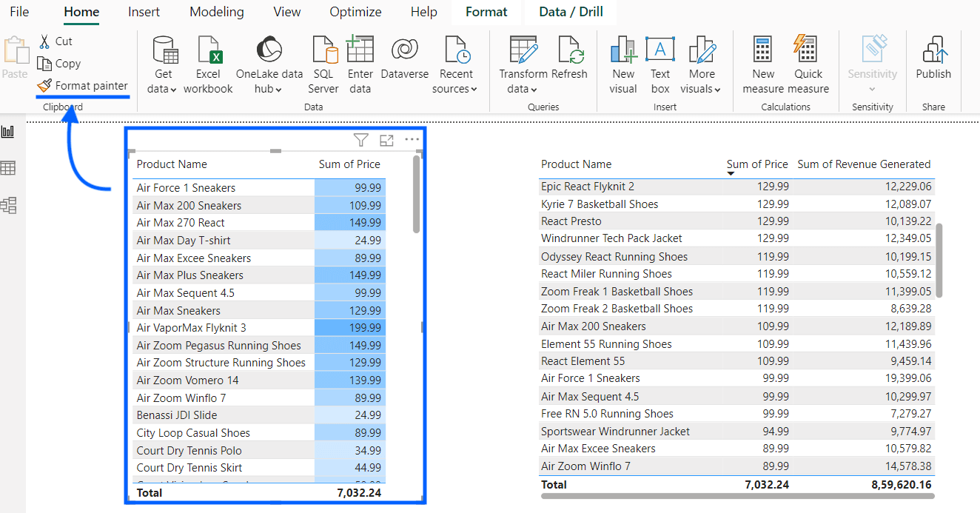The image size is (980, 513).
Task: Switch to Model view in left sidebar
Action: point(8,205)
